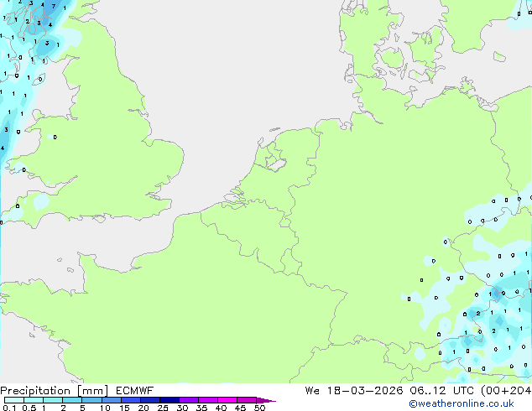This screenshot has width=532, height=411.
Task: Click the legend scale label '0.1'
Action: [9, 408]
